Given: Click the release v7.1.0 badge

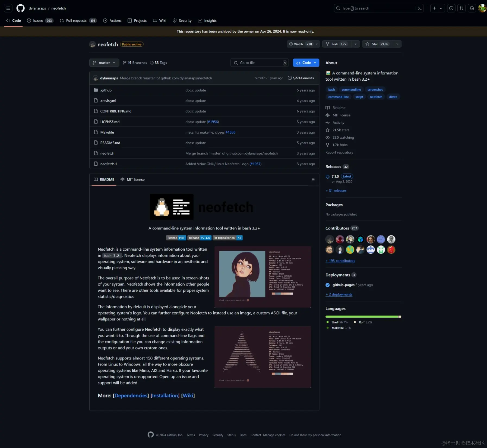Looking at the screenshot, I should tap(200, 238).
